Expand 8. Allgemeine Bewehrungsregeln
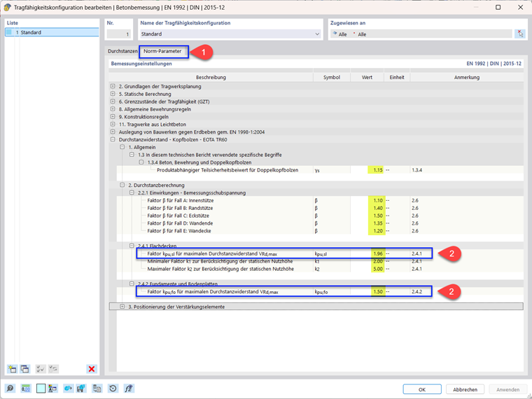Screen dimensions: 532x399 113,109
